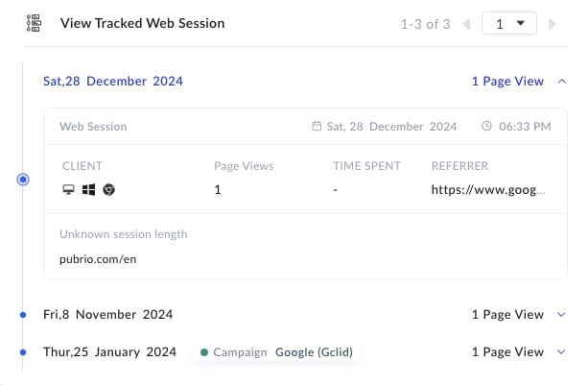Image resolution: width=588 pixels, height=385 pixels.
Task: Click the Windows OS icon under Client
Action: click(88, 190)
